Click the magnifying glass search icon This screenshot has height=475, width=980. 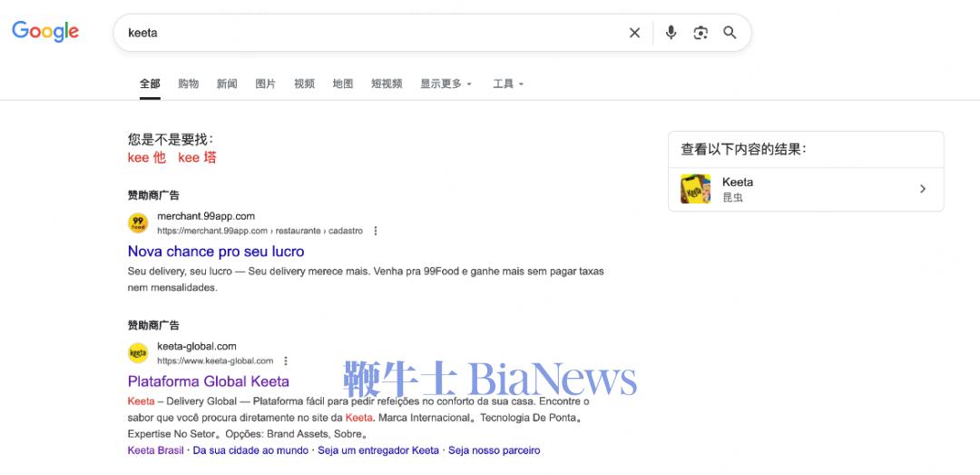[730, 33]
